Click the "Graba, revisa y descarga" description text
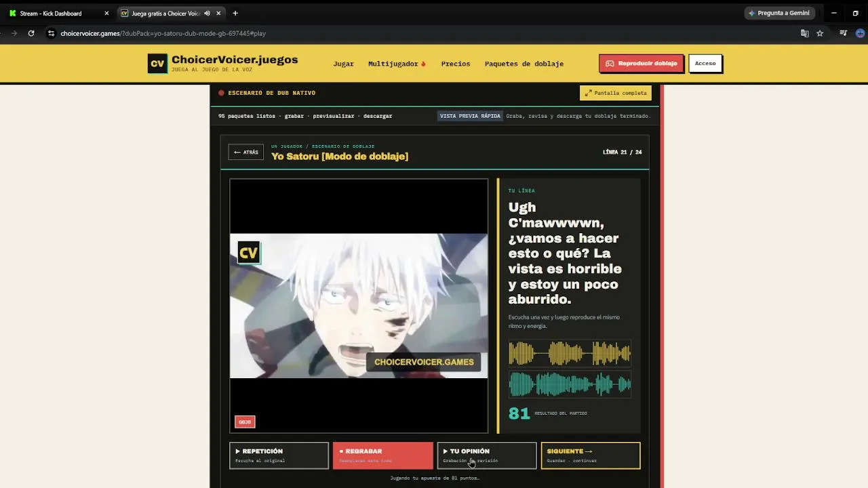The height and width of the screenshot is (488, 868). tap(578, 116)
